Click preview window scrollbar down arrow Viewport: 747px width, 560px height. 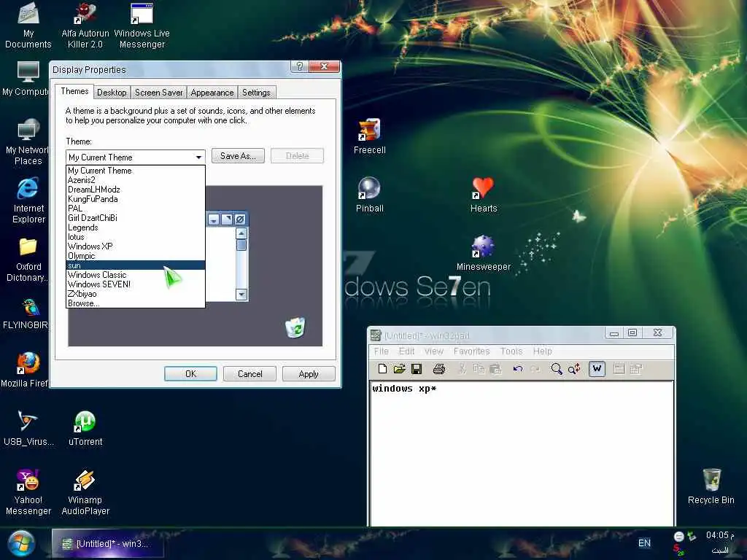click(x=241, y=295)
